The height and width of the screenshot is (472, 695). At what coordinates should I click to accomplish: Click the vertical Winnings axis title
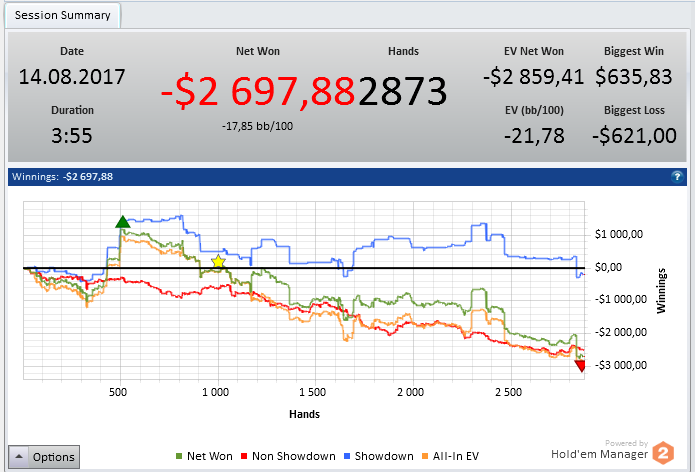point(661,291)
